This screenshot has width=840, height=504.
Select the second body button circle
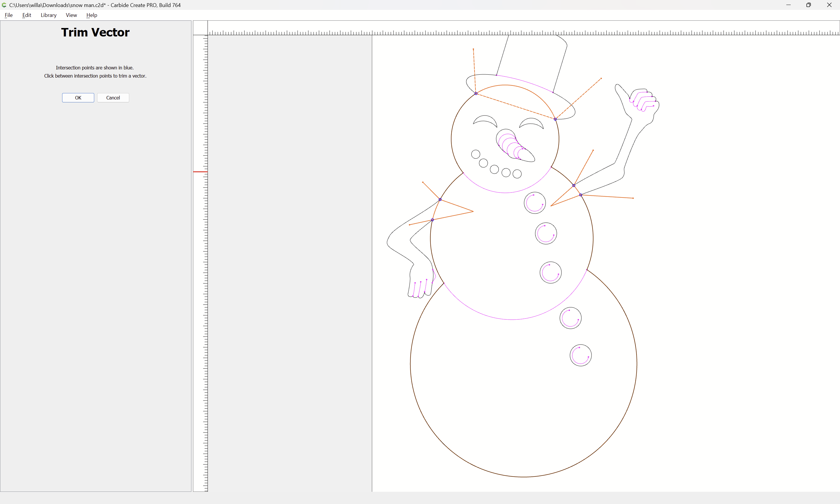pos(546,234)
